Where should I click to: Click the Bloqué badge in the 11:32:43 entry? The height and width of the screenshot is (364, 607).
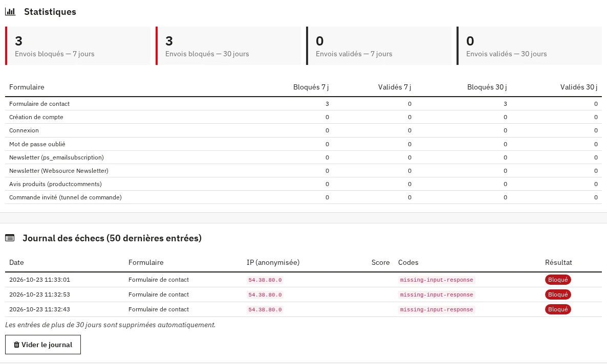558,309
